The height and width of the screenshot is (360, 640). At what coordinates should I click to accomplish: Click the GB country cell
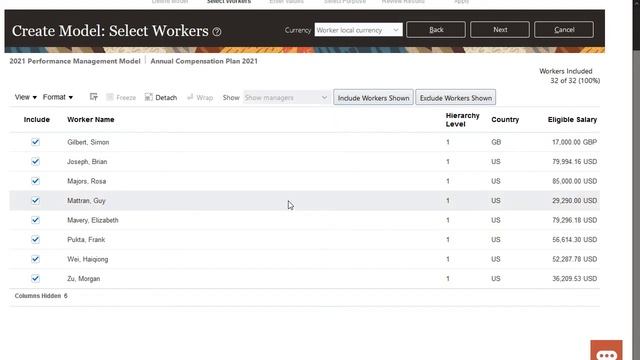(496, 142)
